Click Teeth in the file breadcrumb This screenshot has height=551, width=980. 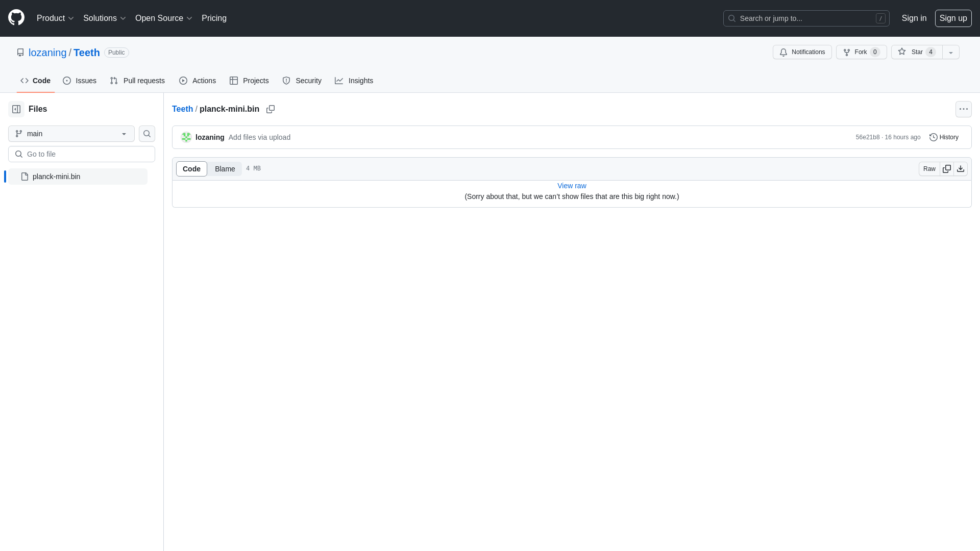click(x=182, y=109)
